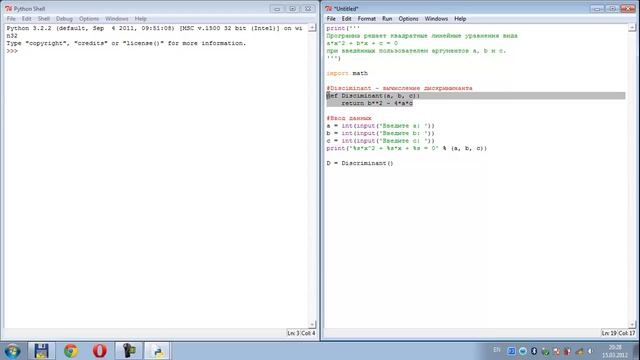Click the 'Ln: 19 Col: 17' status in editor
Viewport: 640px width, 360px height.
pos(618,333)
